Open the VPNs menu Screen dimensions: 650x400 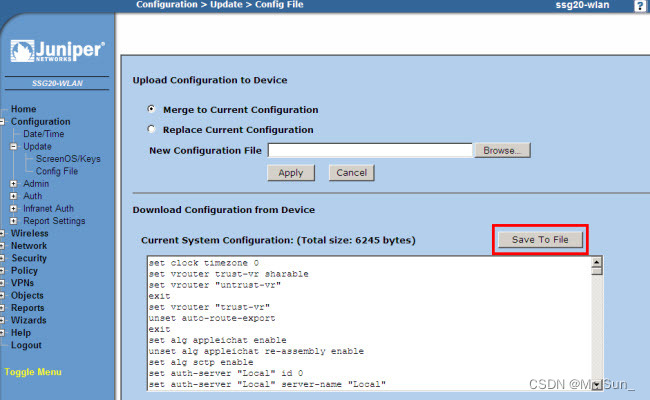22,283
